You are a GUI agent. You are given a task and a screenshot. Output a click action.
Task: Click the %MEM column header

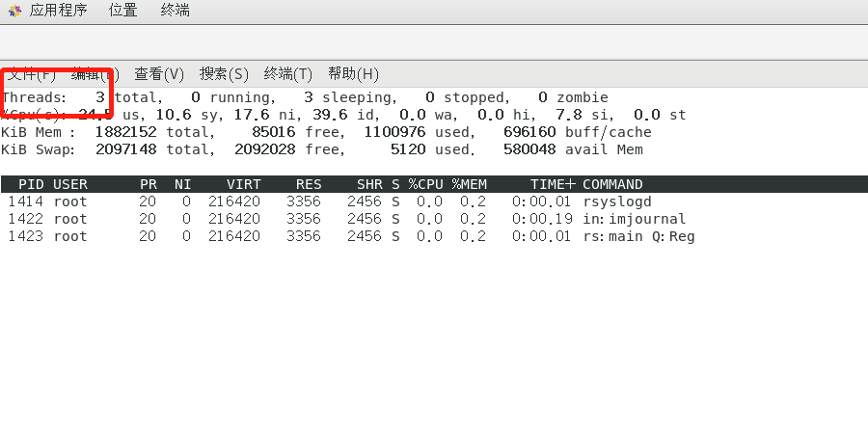[x=469, y=184]
